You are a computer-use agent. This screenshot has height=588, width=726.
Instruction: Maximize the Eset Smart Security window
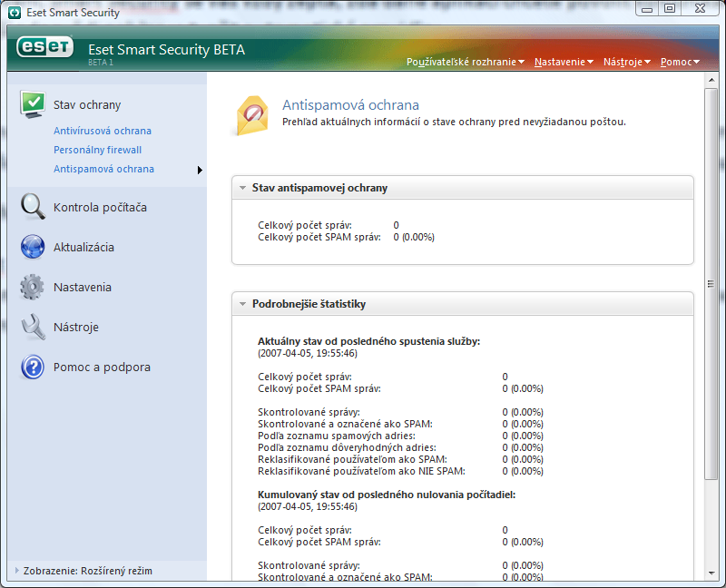670,9
